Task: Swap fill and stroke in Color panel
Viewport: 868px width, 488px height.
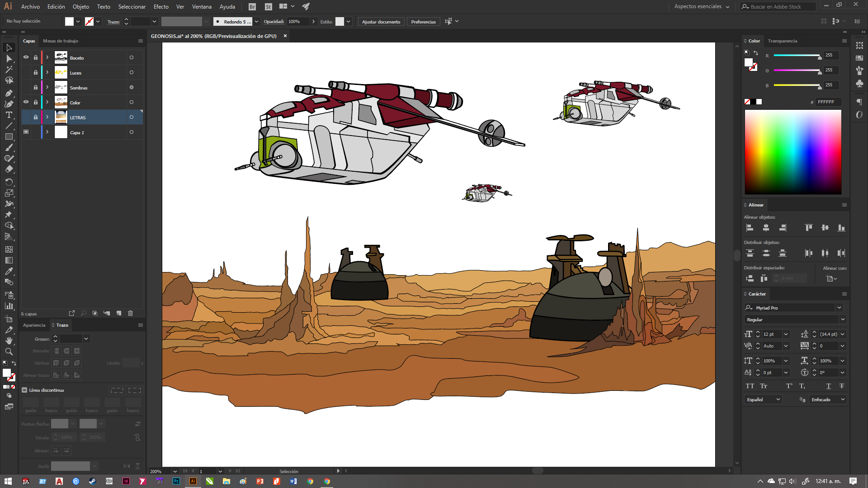Action: [755, 53]
